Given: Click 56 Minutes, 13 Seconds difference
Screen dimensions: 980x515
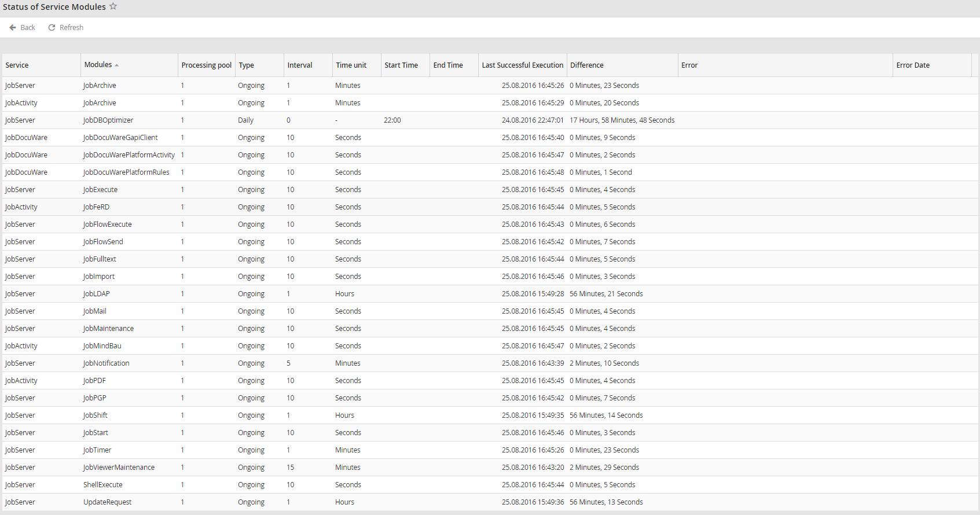Looking at the screenshot, I should point(606,502).
